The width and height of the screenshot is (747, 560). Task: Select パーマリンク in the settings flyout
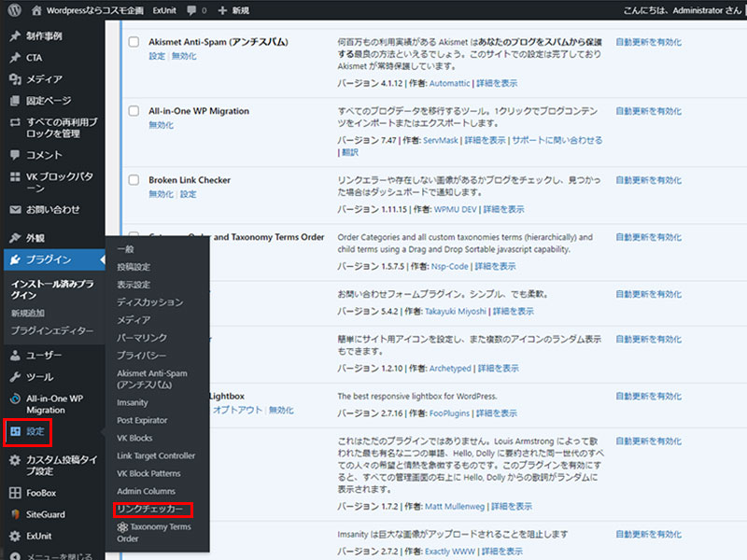pos(142,338)
